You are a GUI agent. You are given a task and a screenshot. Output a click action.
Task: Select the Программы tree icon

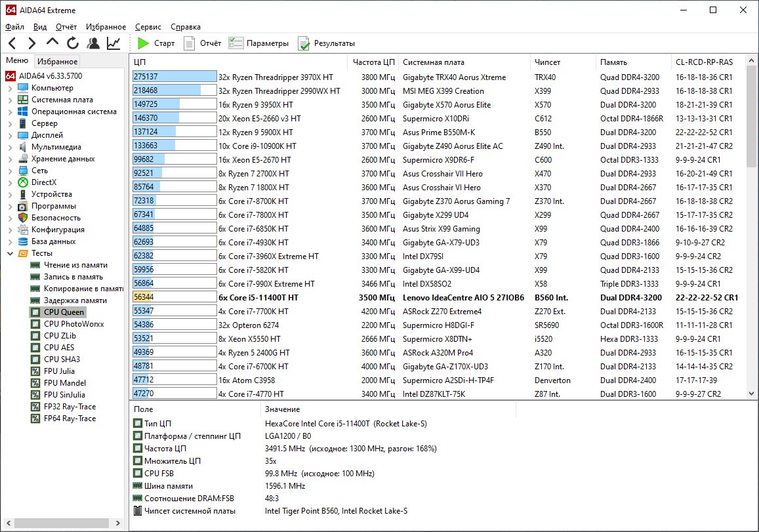pos(23,206)
